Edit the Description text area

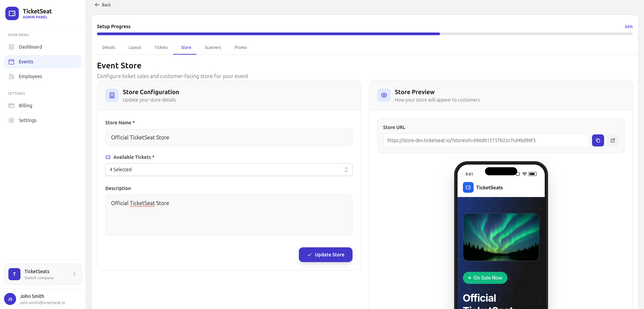(x=229, y=215)
